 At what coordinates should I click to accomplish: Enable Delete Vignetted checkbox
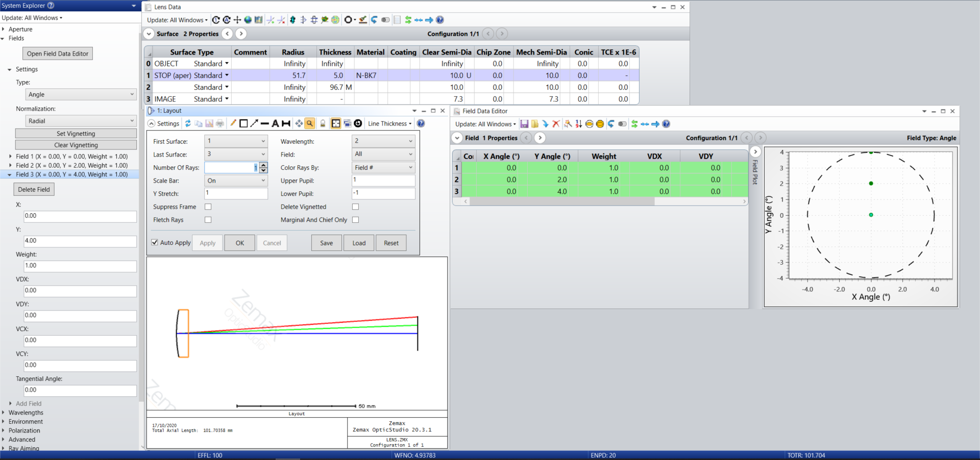click(x=355, y=207)
